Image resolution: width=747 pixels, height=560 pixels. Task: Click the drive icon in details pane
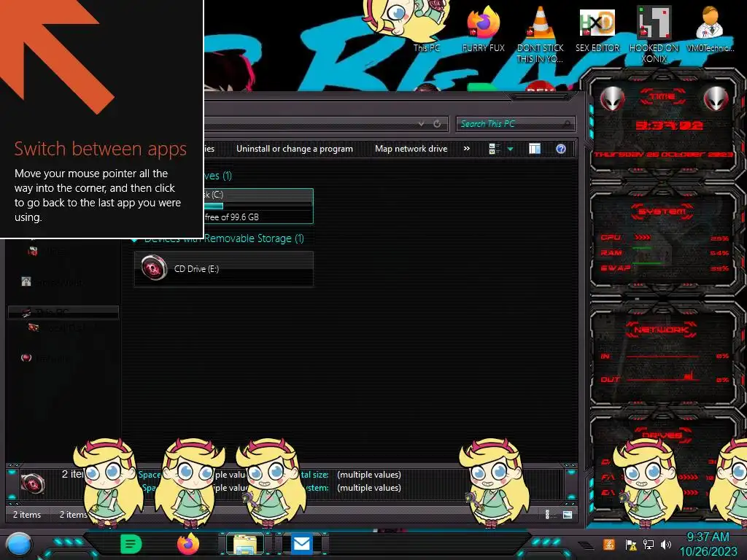[32, 484]
